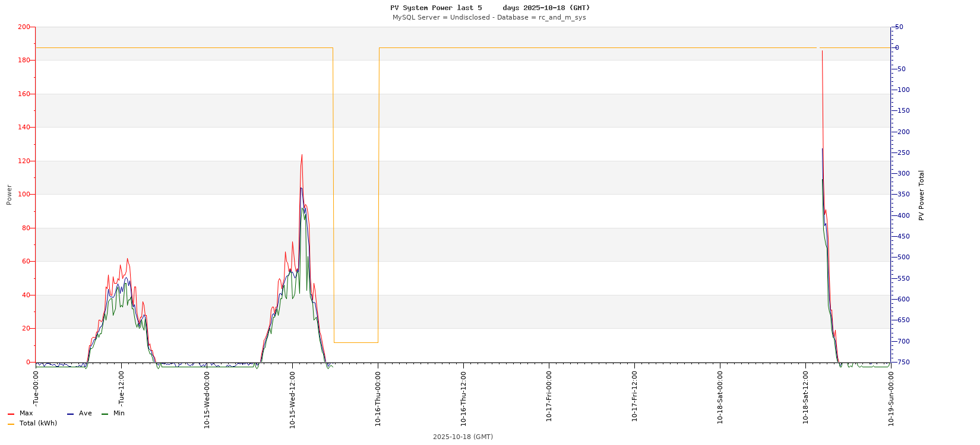Select the 'Total (kWh)' legend label
980x445 pixels.
pyautogui.click(x=38, y=424)
